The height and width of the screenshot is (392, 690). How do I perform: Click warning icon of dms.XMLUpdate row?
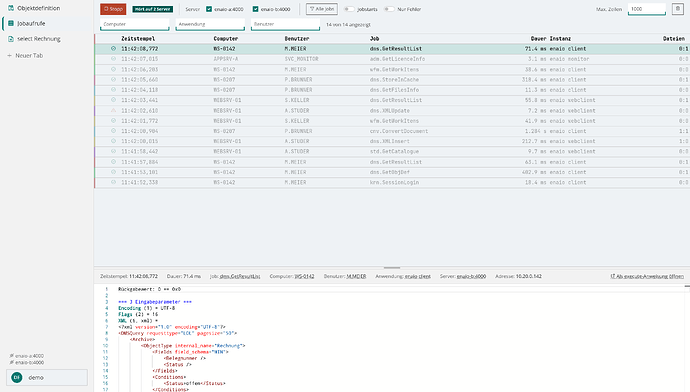(113, 110)
